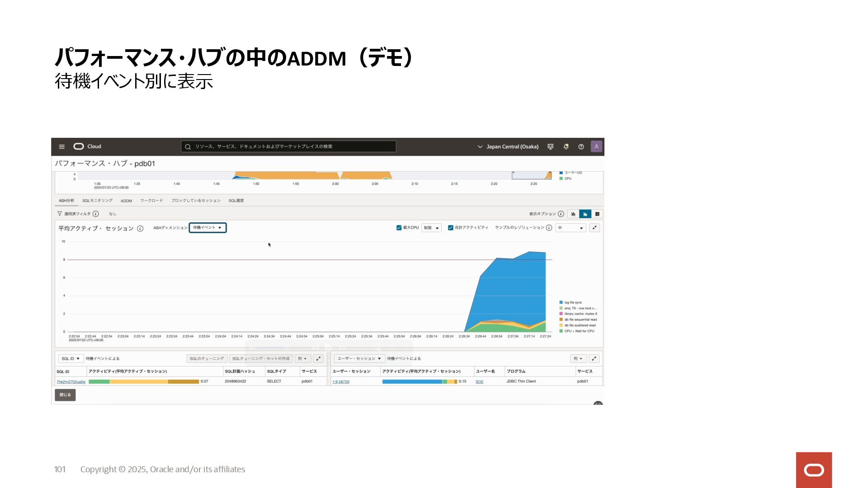Open the 列 dropdown in SQL panel
The image size is (868, 488).
pyautogui.click(x=302, y=359)
